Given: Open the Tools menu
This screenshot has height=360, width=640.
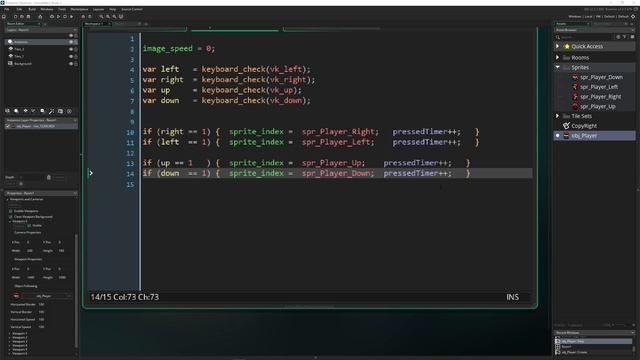Looking at the screenshot, I should 62,9.
